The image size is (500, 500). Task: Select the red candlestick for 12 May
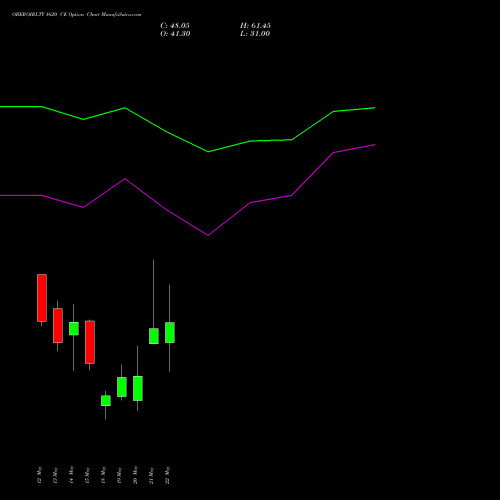click(42, 298)
